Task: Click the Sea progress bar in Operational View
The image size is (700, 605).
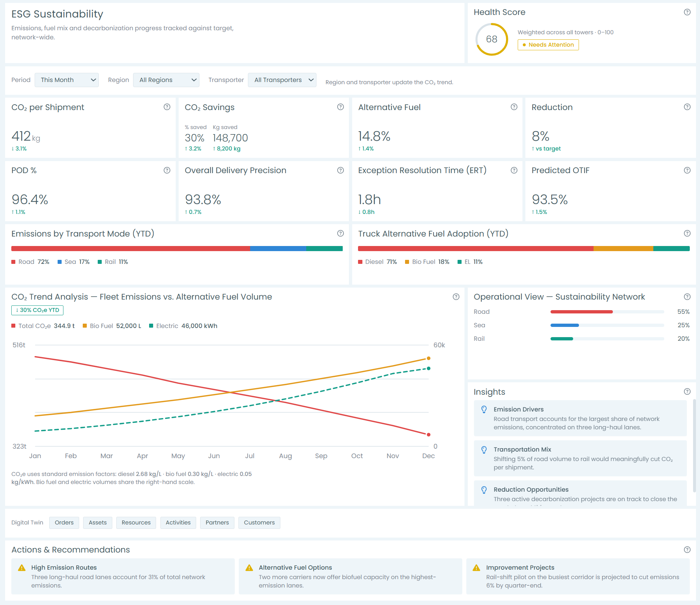Action: click(607, 325)
